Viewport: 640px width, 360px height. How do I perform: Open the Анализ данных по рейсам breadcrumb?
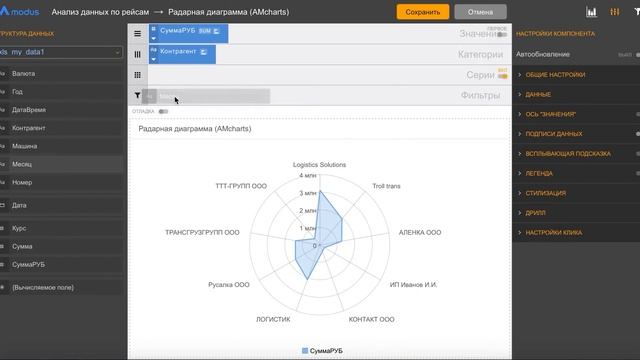coord(100,12)
